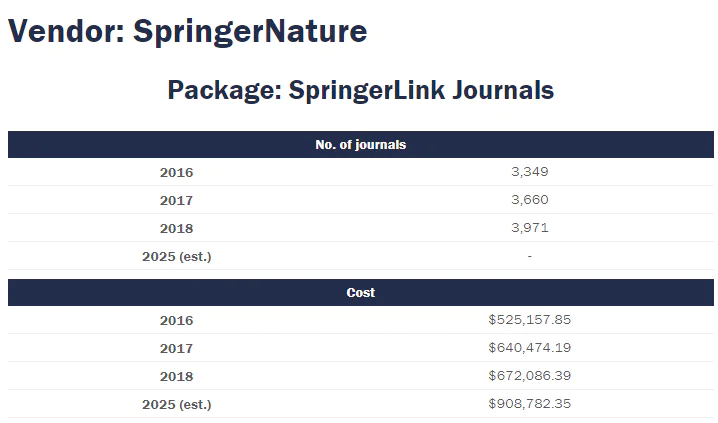Click the $640,474.19 cost value
Image resolution: width=718 pixels, height=423 pixels.
point(529,348)
